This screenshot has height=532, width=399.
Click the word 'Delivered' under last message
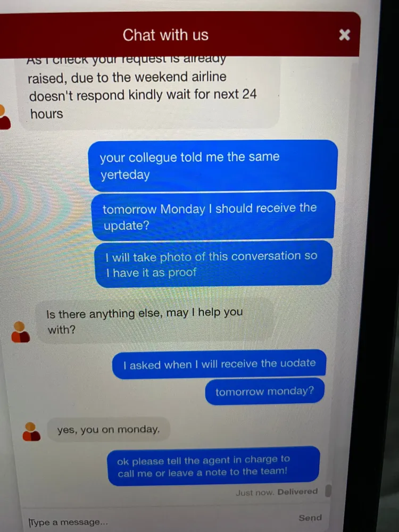click(x=297, y=492)
